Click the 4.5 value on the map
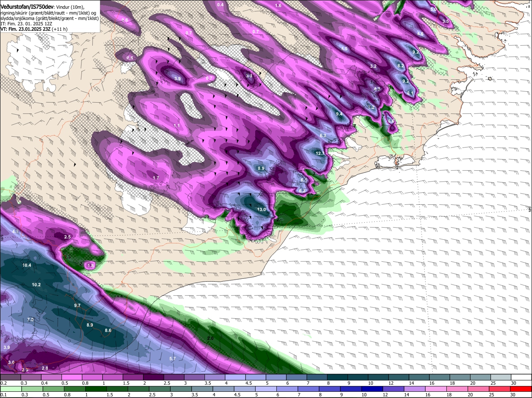Image resolution: width=532 pixels, height=398 pixels. tap(344, 49)
